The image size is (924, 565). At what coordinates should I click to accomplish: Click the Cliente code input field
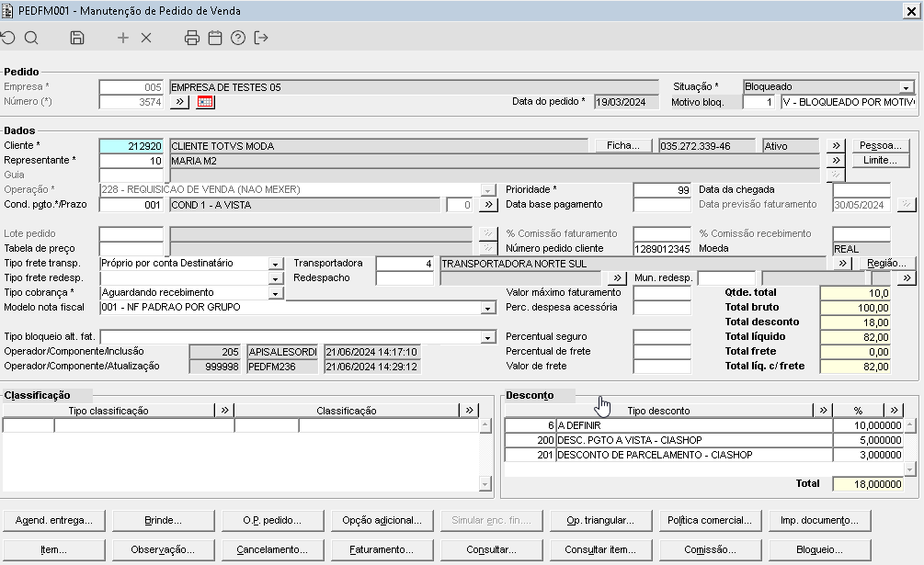point(131,146)
